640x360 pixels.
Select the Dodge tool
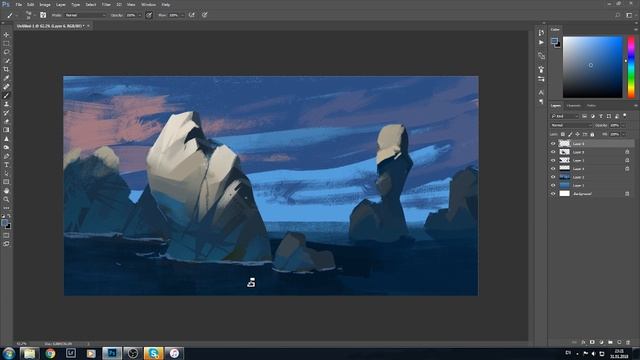[x=6, y=147]
